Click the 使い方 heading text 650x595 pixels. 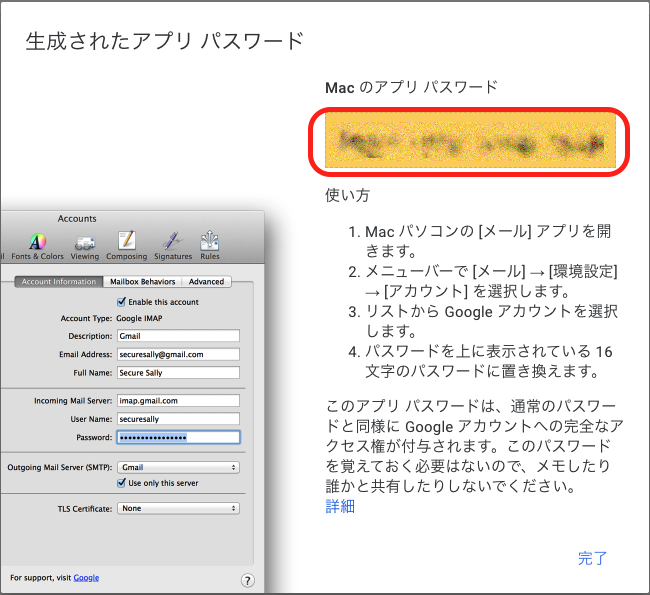347,195
